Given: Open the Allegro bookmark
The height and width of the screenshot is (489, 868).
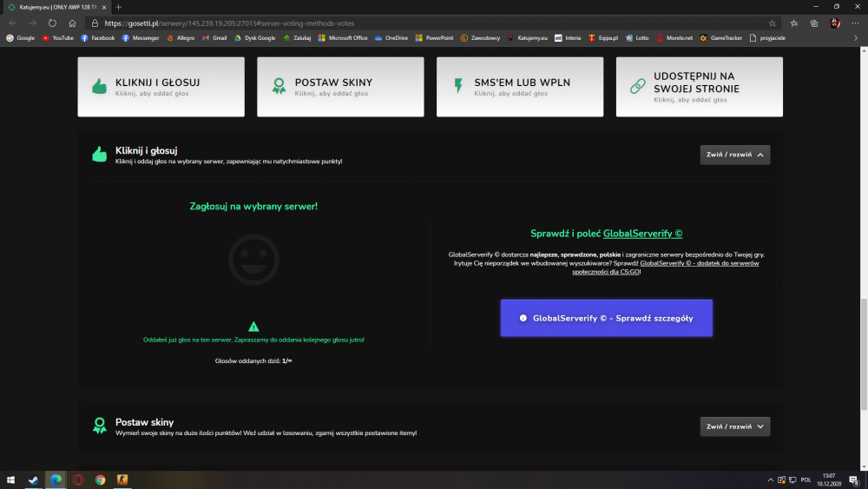Looking at the screenshot, I should pos(181,38).
